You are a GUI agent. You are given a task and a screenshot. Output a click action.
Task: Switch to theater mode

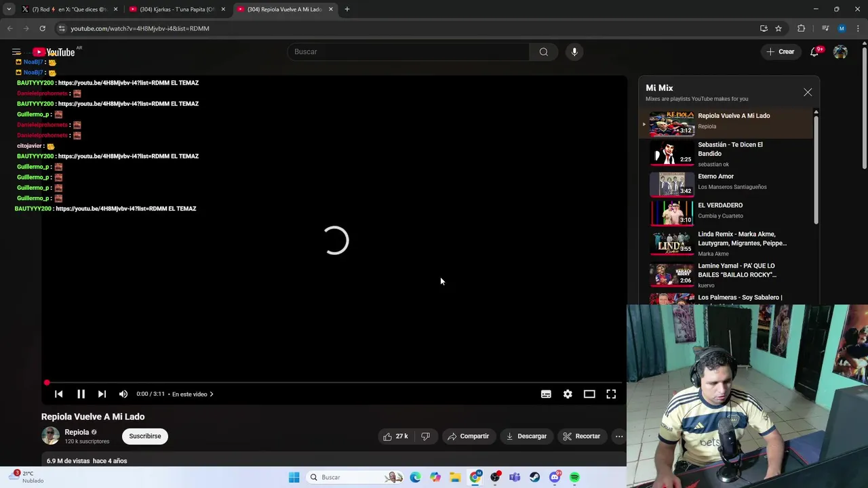(x=589, y=394)
